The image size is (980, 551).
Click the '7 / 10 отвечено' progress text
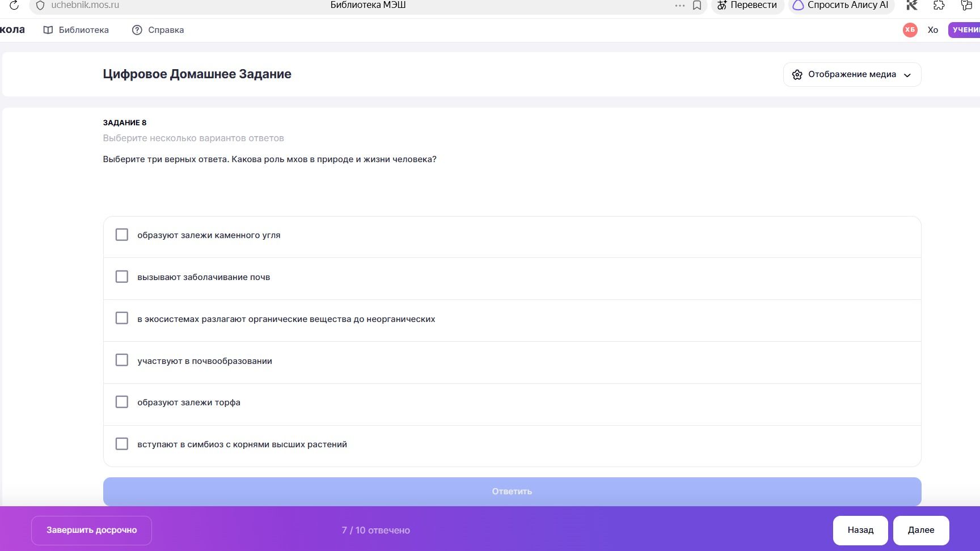point(375,531)
